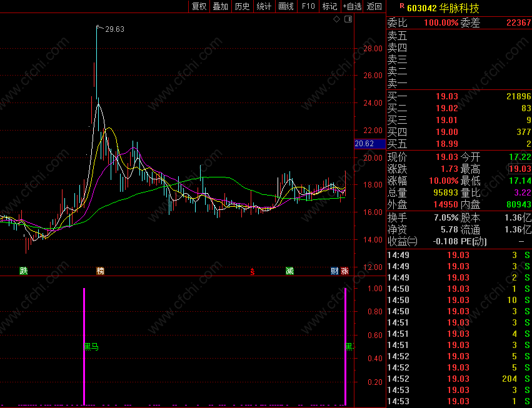This screenshot has width=532, height=408.
Task: Click the diamond icon above chart
Action: click(336, 19)
